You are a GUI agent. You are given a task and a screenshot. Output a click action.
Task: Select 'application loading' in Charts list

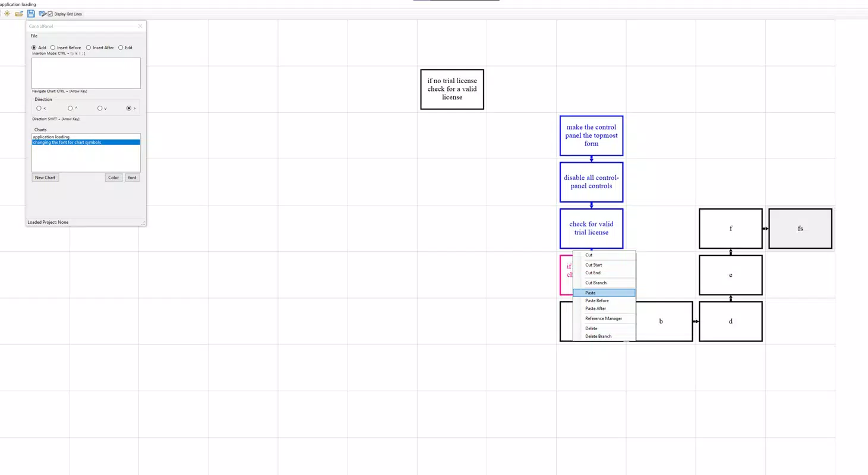point(86,137)
